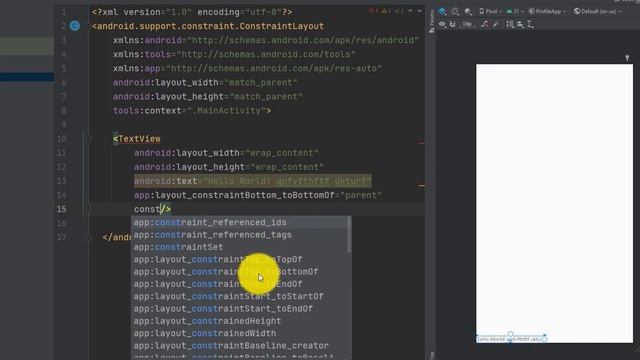Click the Pack icon in layout toolbar
The width and height of the screenshot is (640, 360).
tap(510, 24)
